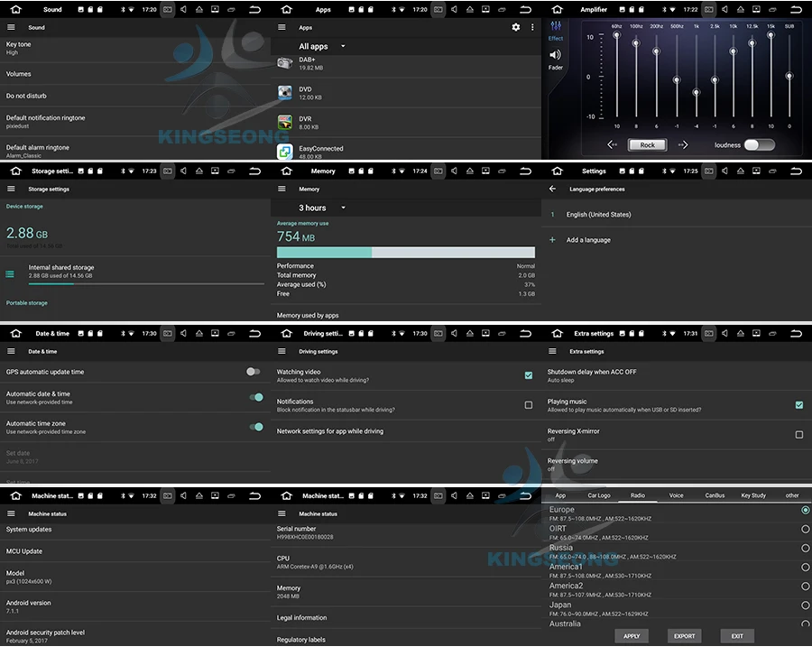The height and width of the screenshot is (665, 812).
Task: Switch to the Car Logo tab
Action: coord(599,495)
